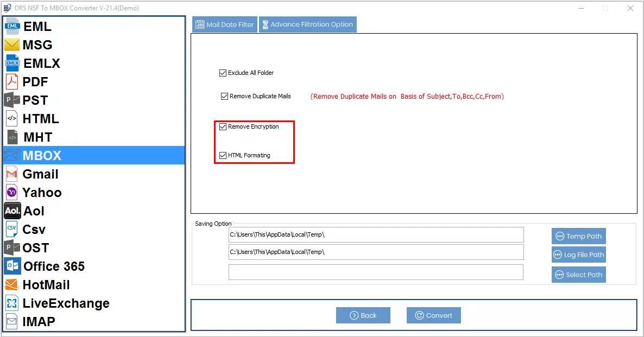Viewport: 644px width, 337px height.
Task: Focus the empty destination path field
Action: [376, 272]
